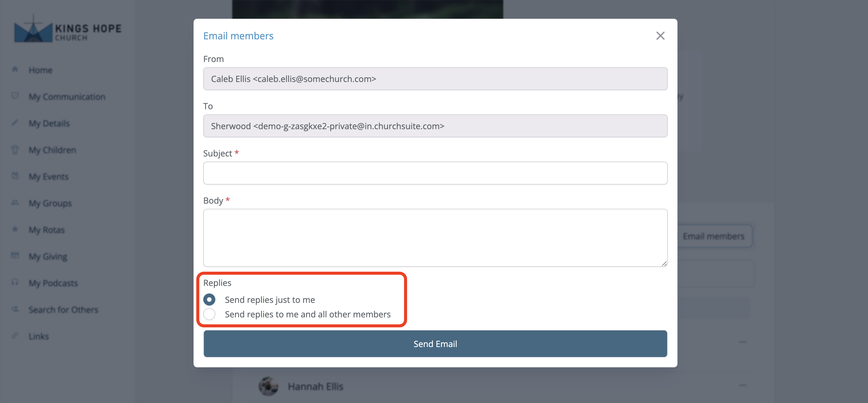868x403 pixels.
Task: Go to My Rotas page
Action: 47,230
